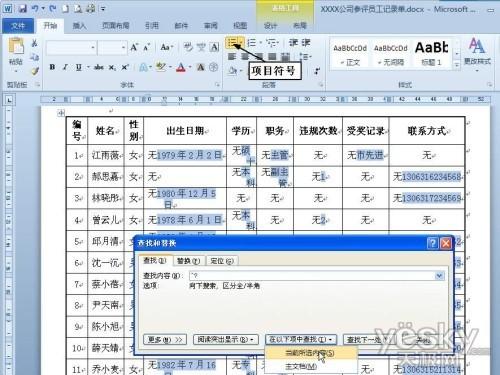500x375 pixels.
Task: Click the 更多 (More) >> button
Action: pyautogui.click(x=165, y=339)
